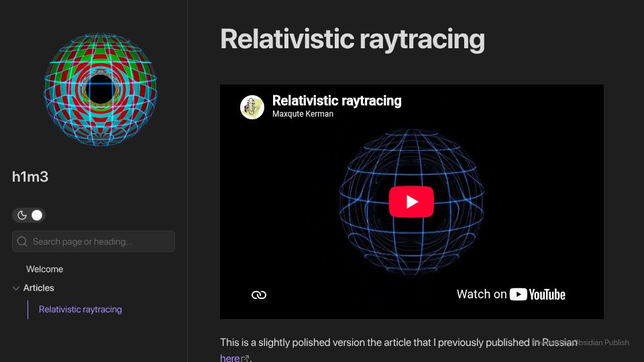Click the video title Relativistic raytracing
644x362 pixels.
337,101
